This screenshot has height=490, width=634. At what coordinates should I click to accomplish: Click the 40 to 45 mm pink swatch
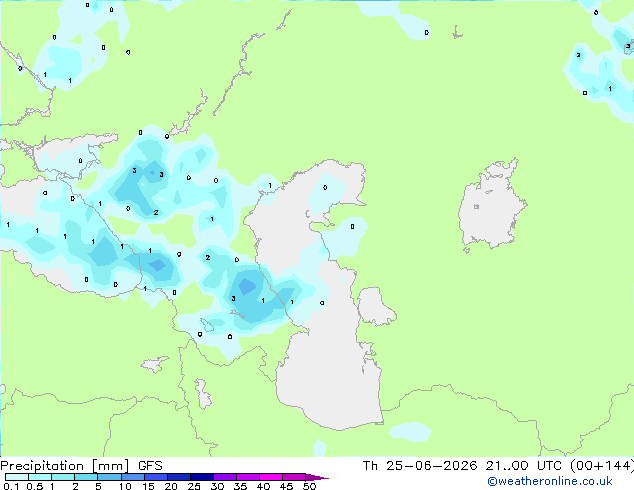(271, 477)
